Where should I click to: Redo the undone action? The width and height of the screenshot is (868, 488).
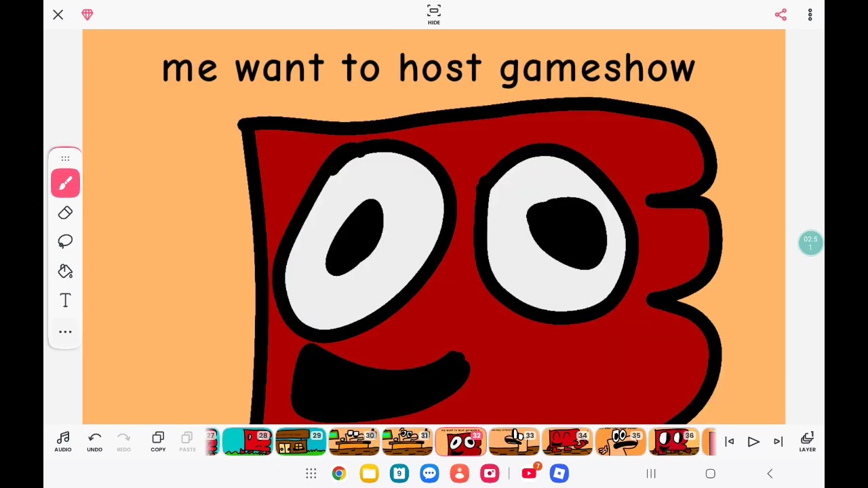[x=123, y=442]
